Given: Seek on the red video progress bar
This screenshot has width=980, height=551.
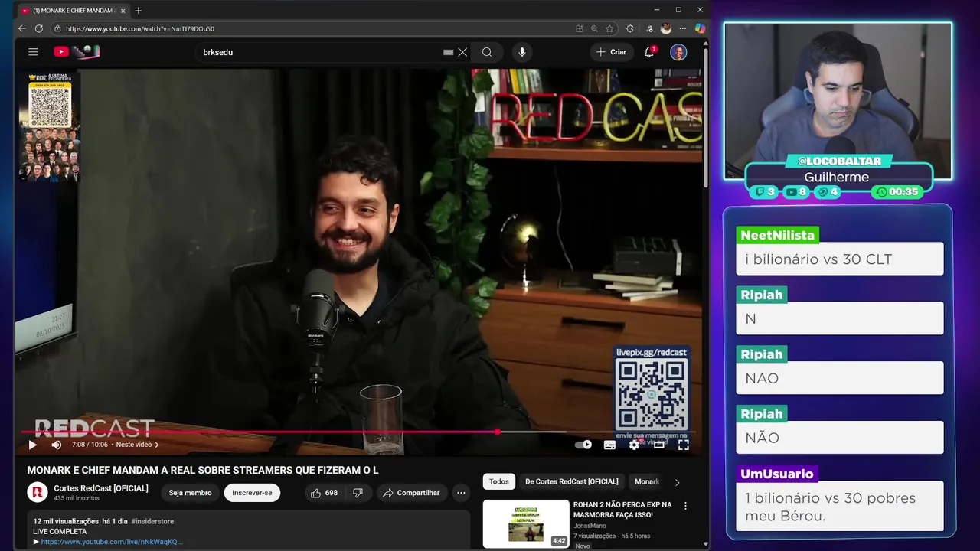Looking at the screenshot, I should 360,432.
